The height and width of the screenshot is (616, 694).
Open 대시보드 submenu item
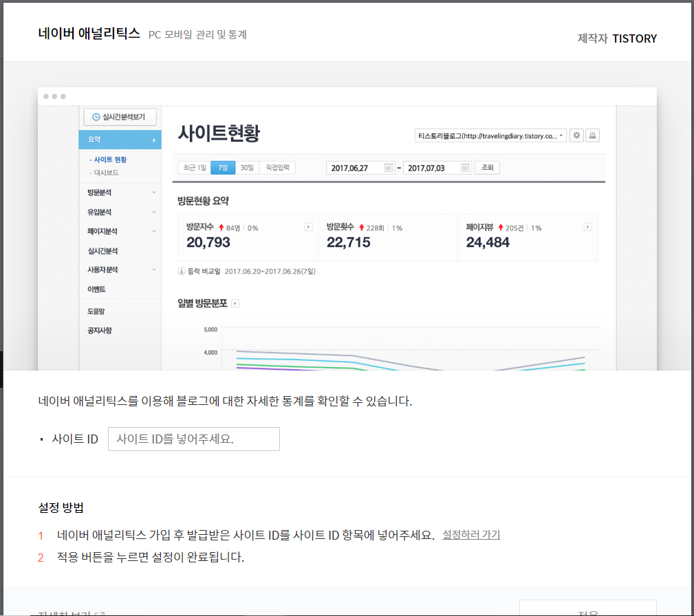106,173
